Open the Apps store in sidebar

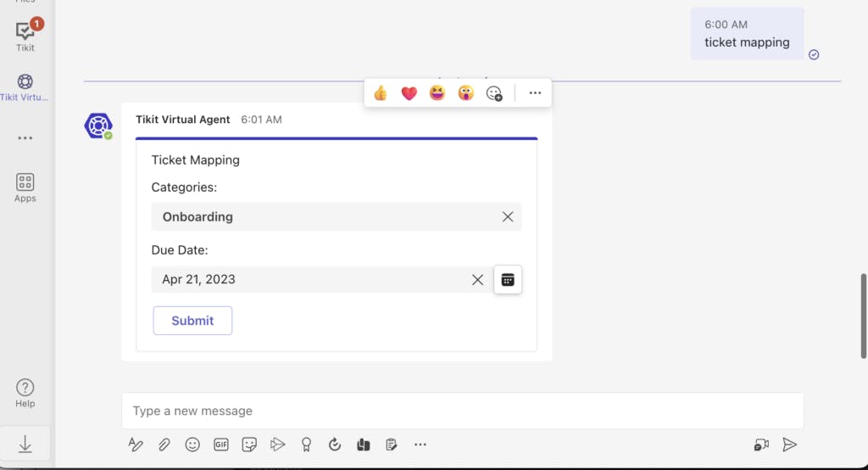coord(25,187)
